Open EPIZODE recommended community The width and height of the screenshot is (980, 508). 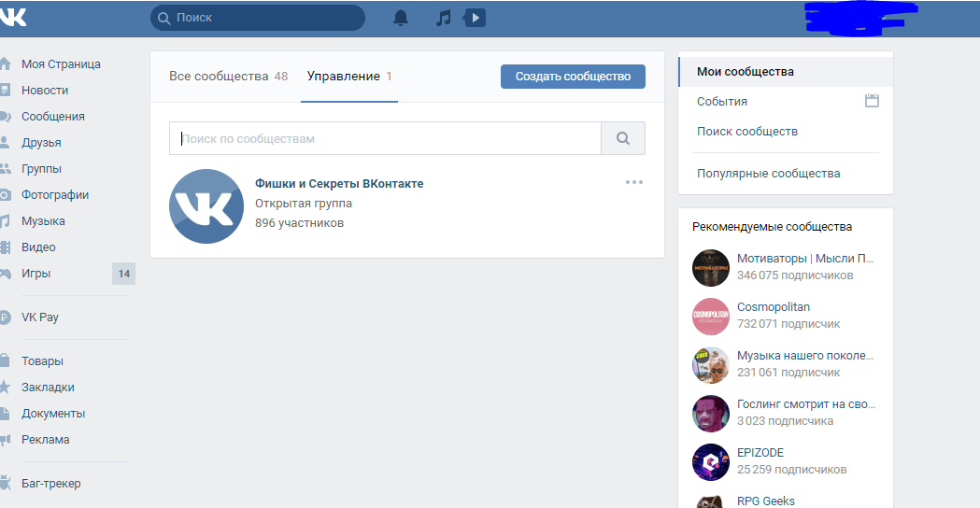(760, 452)
